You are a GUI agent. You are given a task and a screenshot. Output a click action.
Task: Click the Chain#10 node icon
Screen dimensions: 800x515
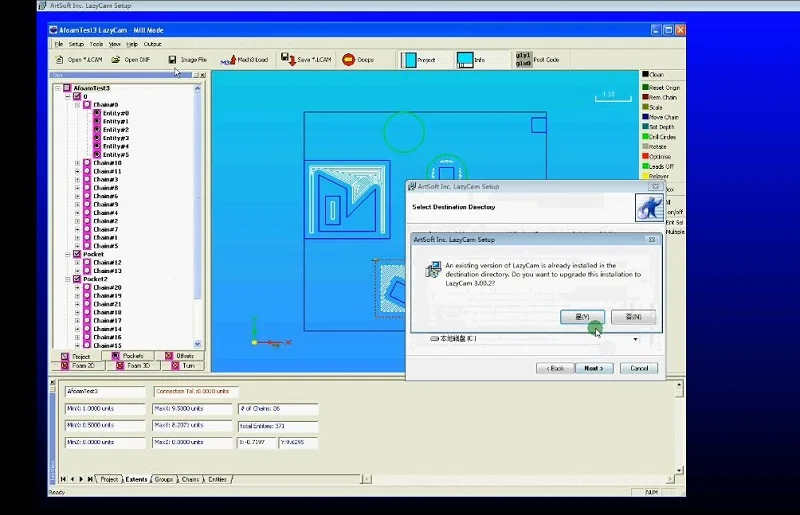pyautogui.click(x=87, y=163)
